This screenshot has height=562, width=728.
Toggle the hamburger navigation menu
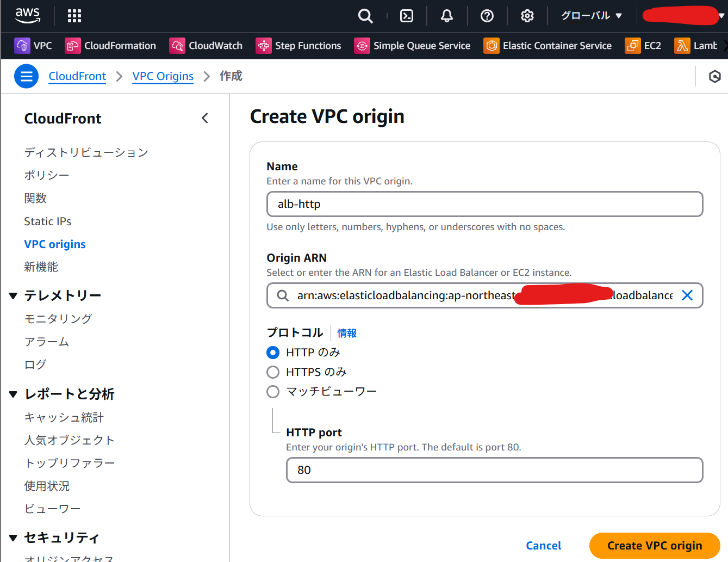(x=26, y=76)
